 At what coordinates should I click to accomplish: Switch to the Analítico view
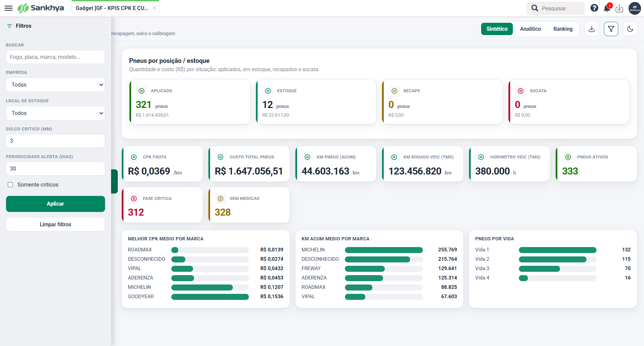[530, 29]
